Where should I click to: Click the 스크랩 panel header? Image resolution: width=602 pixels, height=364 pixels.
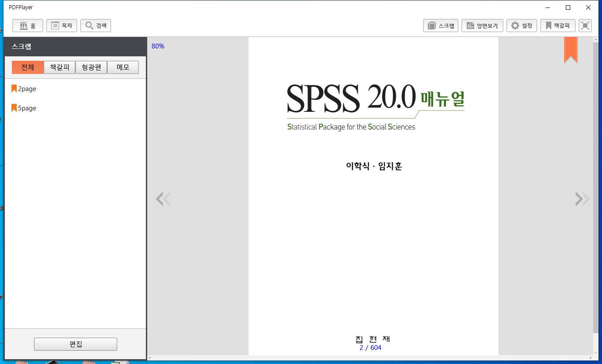pyautogui.click(x=75, y=47)
